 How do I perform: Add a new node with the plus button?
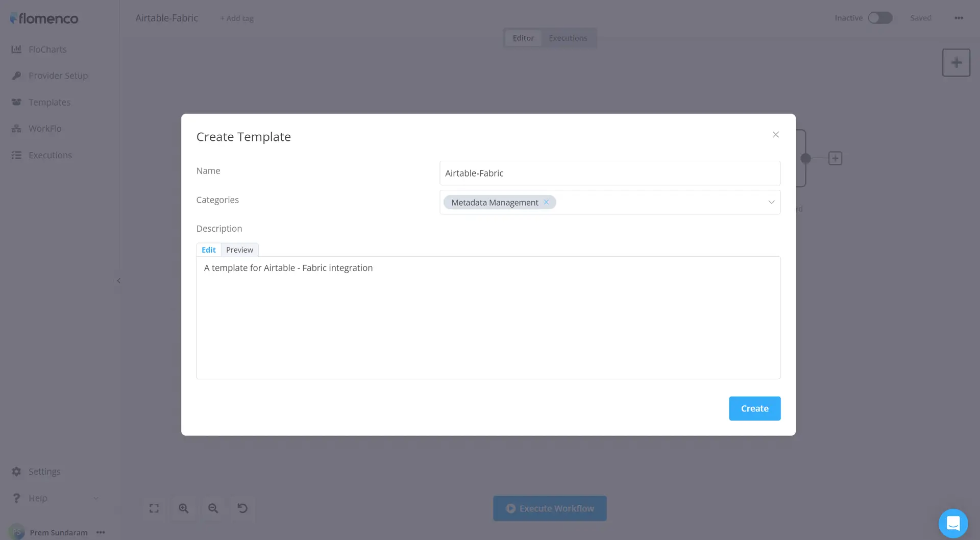(956, 63)
